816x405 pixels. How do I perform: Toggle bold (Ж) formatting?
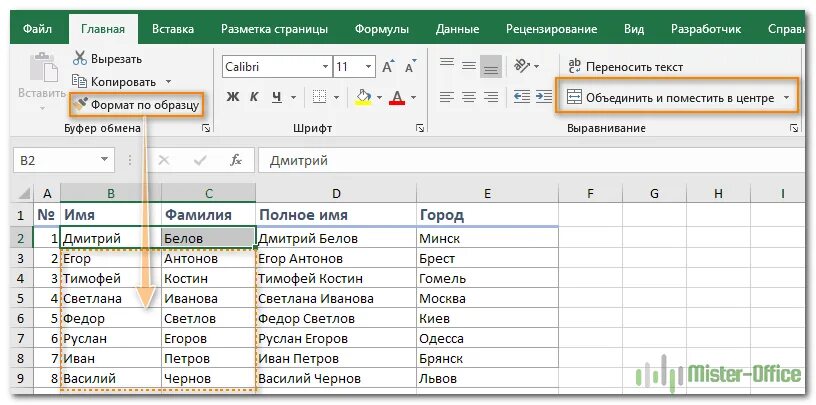tap(232, 97)
